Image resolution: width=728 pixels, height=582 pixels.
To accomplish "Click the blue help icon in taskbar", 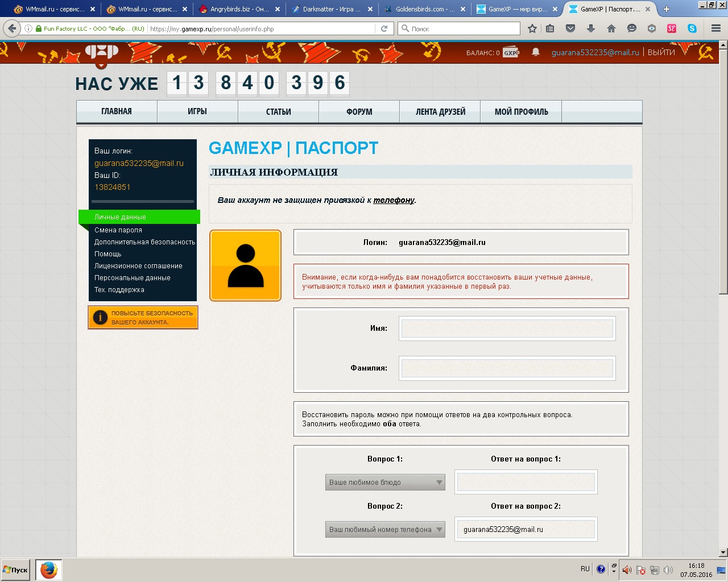I will click(x=601, y=569).
